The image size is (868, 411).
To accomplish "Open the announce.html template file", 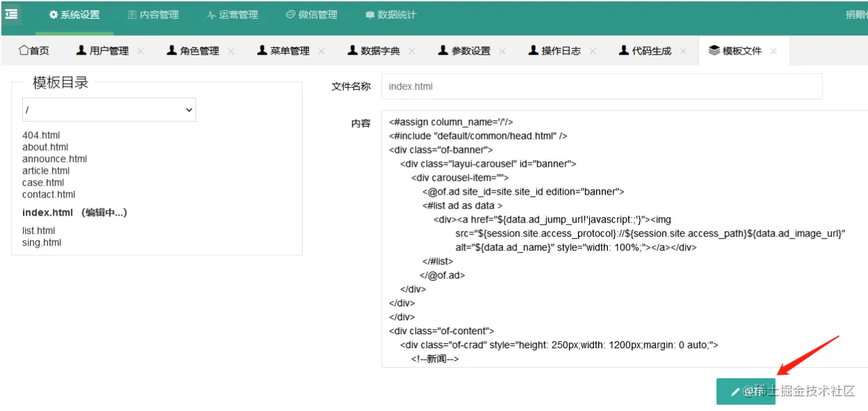I will [x=54, y=159].
